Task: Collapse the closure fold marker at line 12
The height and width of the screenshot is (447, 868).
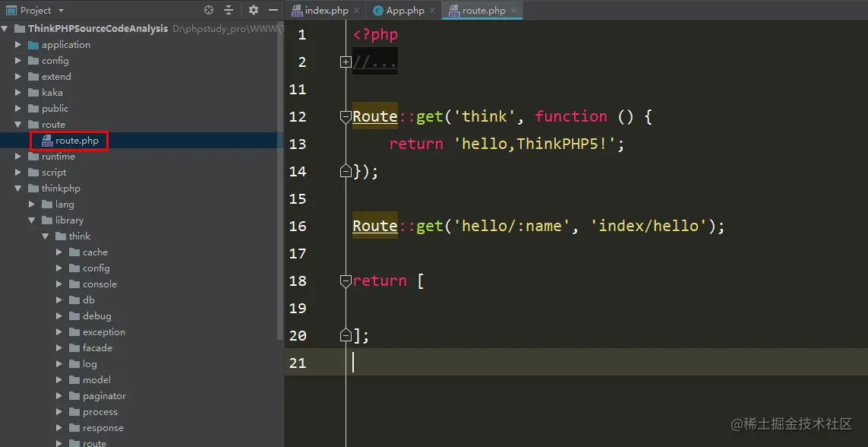Action: pyautogui.click(x=346, y=117)
